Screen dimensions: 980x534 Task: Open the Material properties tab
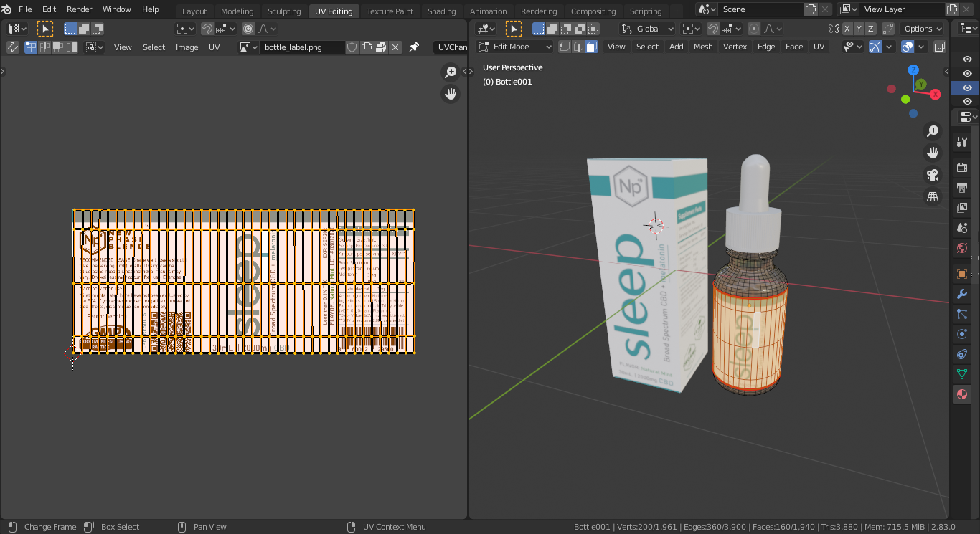(x=961, y=394)
